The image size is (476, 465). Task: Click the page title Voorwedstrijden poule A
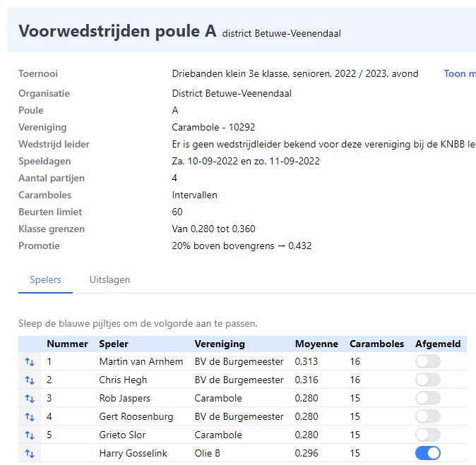coord(117,31)
